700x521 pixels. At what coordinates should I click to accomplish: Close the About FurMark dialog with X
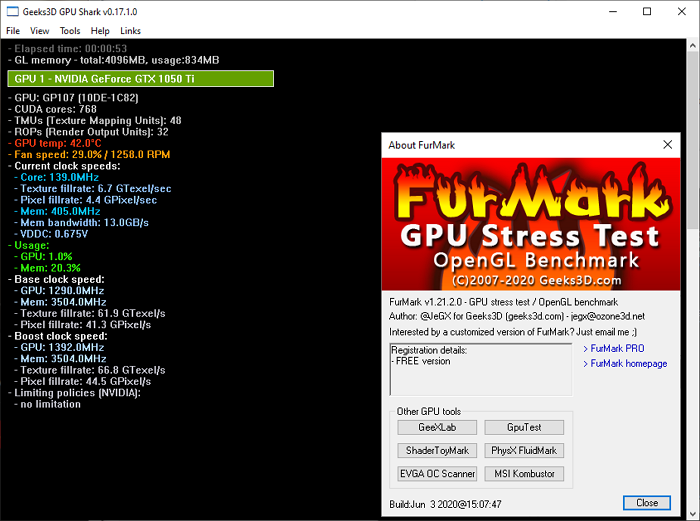coord(667,145)
